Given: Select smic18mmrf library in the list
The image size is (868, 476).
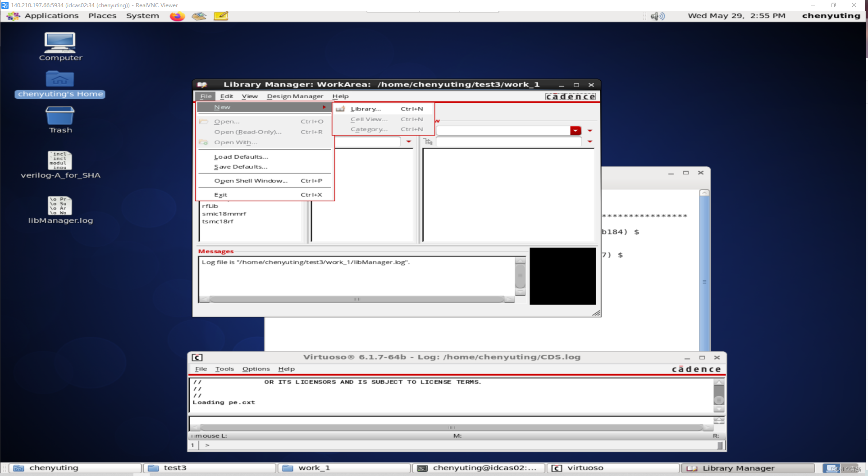Looking at the screenshot, I should point(224,214).
